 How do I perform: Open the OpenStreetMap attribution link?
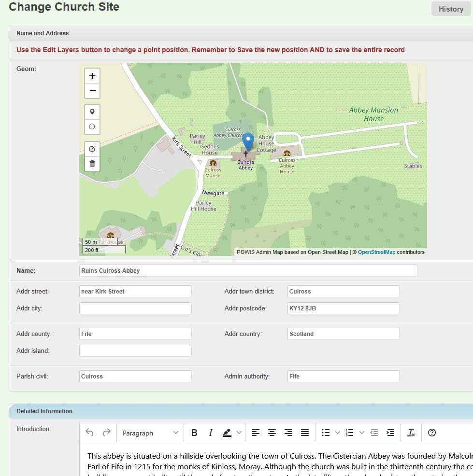(x=376, y=252)
